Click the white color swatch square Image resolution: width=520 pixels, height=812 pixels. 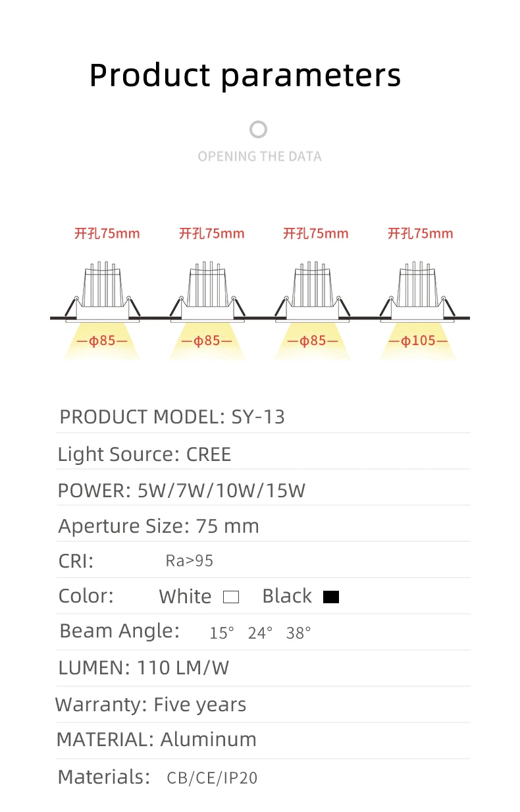tap(231, 597)
